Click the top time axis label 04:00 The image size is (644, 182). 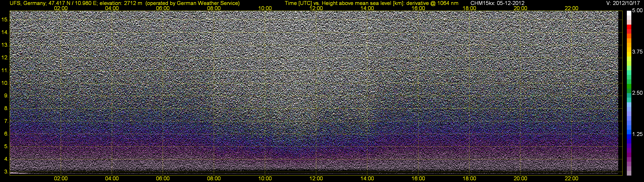pos(112,8)
